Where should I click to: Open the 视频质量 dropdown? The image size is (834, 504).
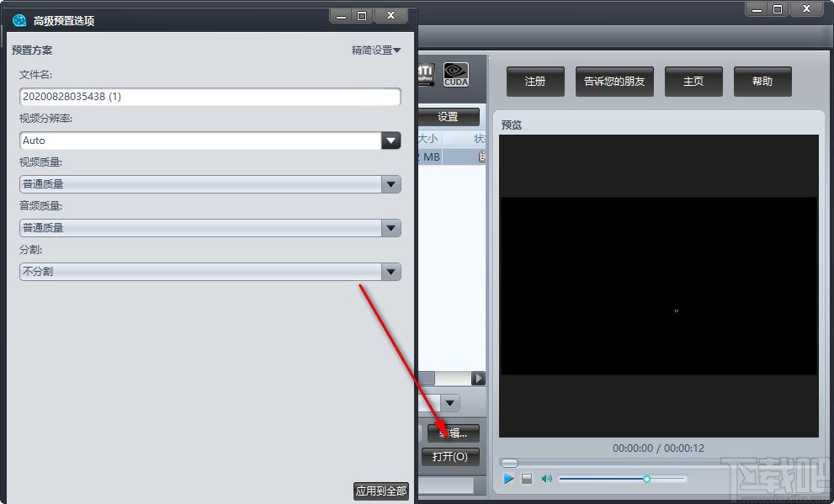pos(391,184)
